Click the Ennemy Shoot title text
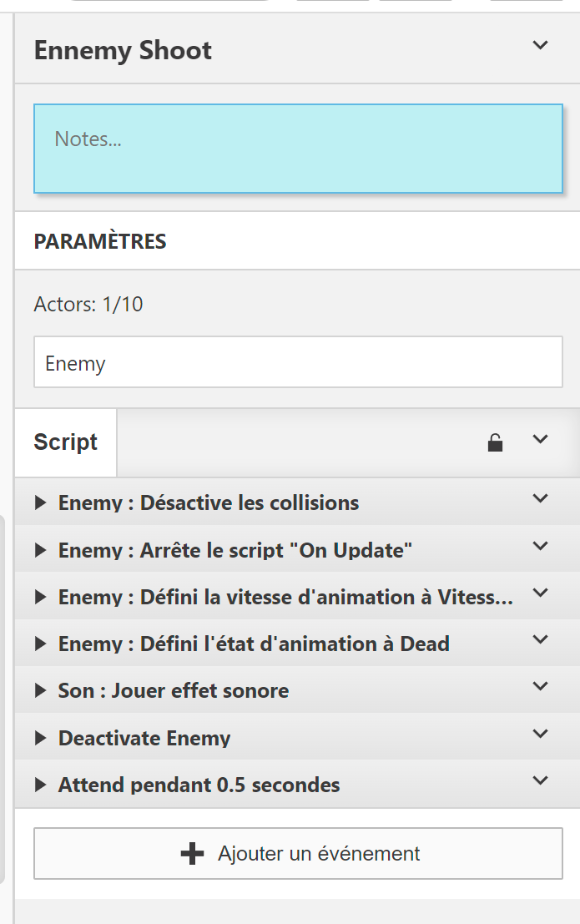This screenshot has height=924, width=580. click(123, 50)
